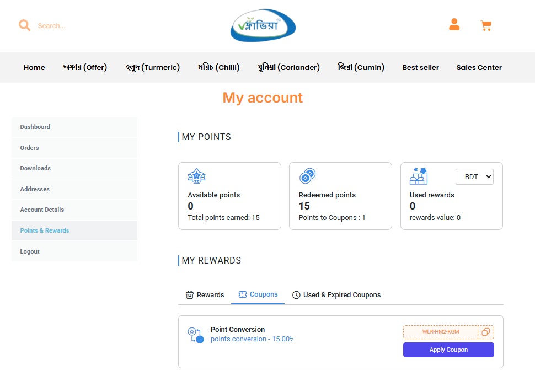The width and height of the screenshot is (535, 392).
Task: Click the WLR-HM2-KGM coupon code box
Action: click(x=441, y=332)
